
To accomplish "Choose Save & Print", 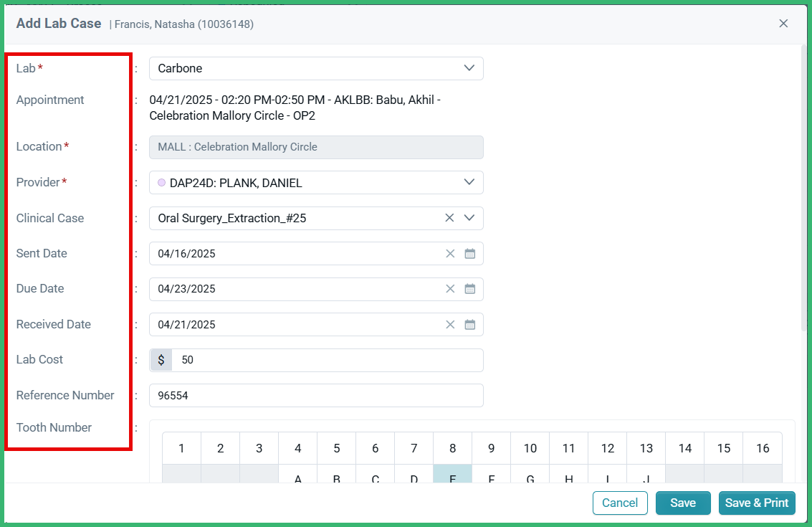I will click(756, 503).
